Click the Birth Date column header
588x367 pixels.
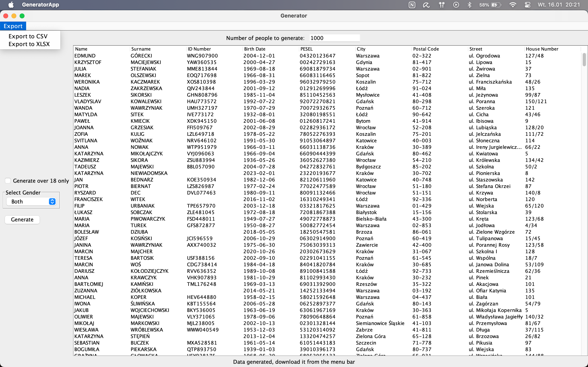(254, 49)
